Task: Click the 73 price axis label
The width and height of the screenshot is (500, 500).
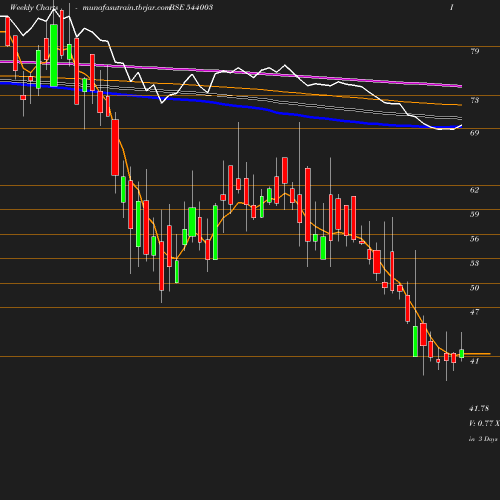Action: click(x=475, y=100)
